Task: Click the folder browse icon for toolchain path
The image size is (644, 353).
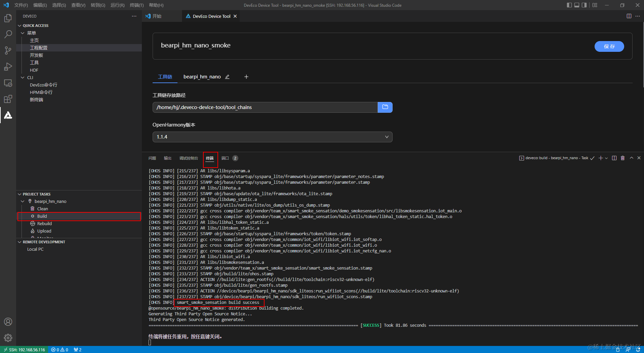Action: tap(385, 107)
